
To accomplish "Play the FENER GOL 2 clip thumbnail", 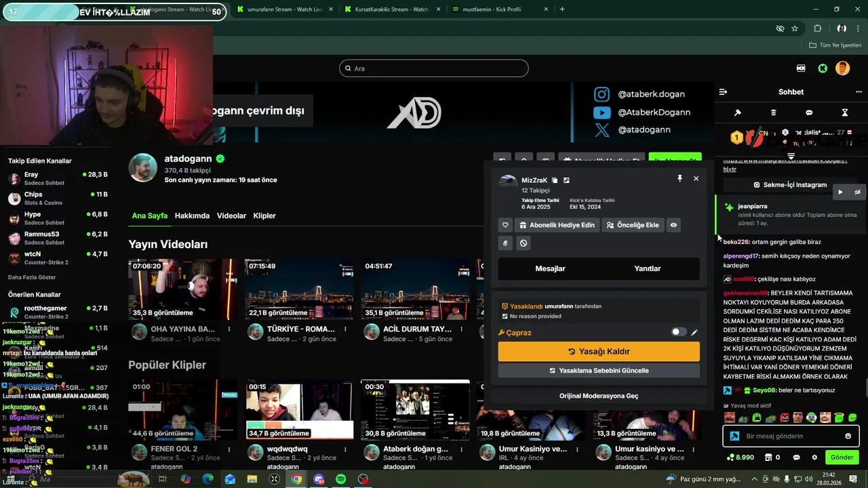I will [182, 409].
